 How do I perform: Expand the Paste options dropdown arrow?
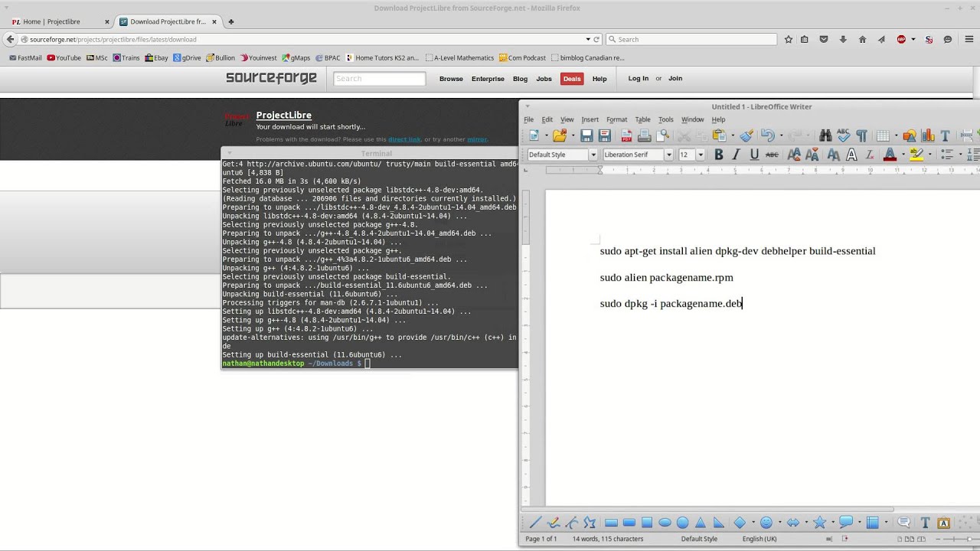tap(733, 135)
